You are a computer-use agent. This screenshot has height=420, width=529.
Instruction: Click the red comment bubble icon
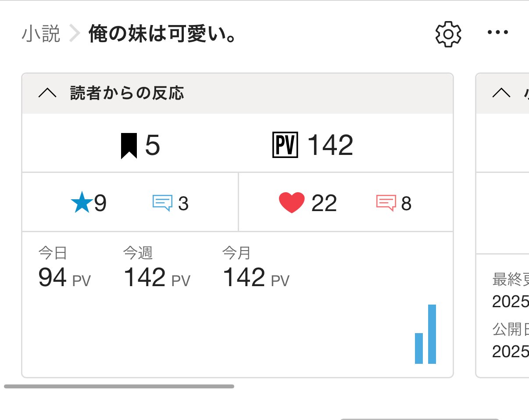pos(386,203)
